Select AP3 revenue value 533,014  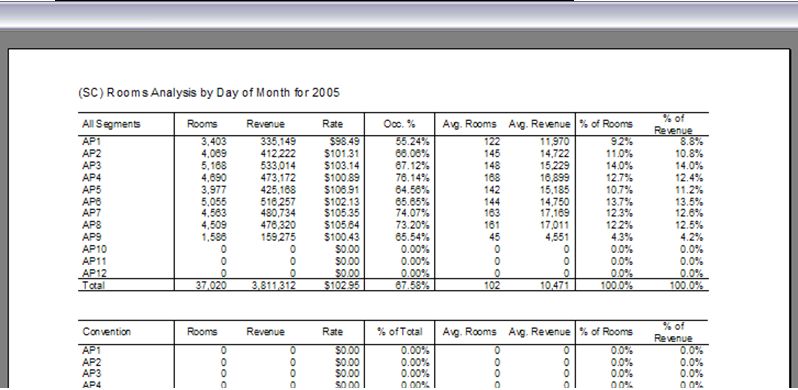click(278, 165)
